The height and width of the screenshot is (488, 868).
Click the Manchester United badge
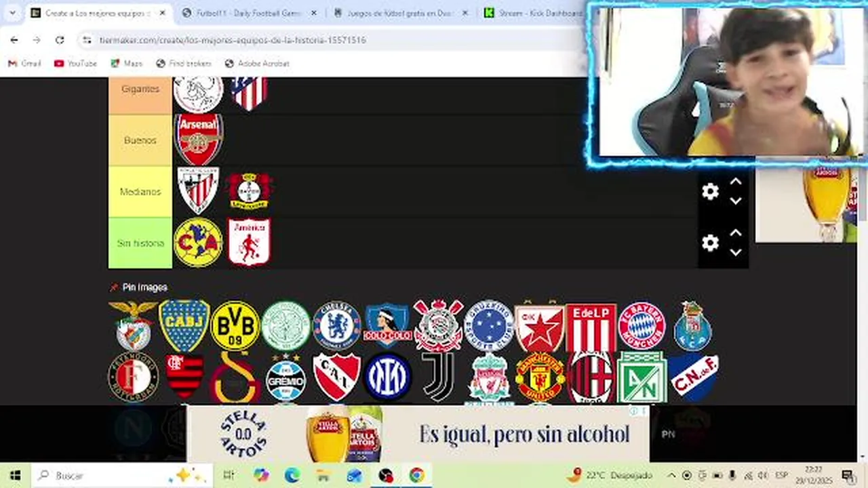click(x=540, y=378)
